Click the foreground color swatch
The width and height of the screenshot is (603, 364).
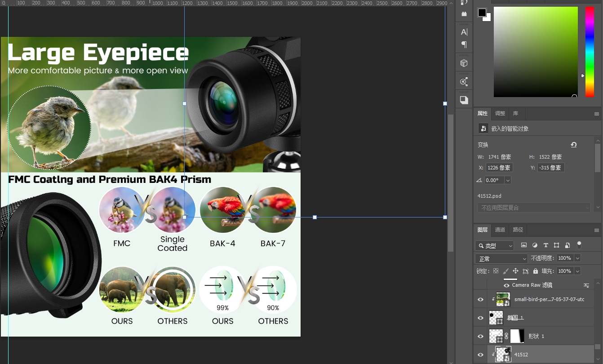[482, 13]
